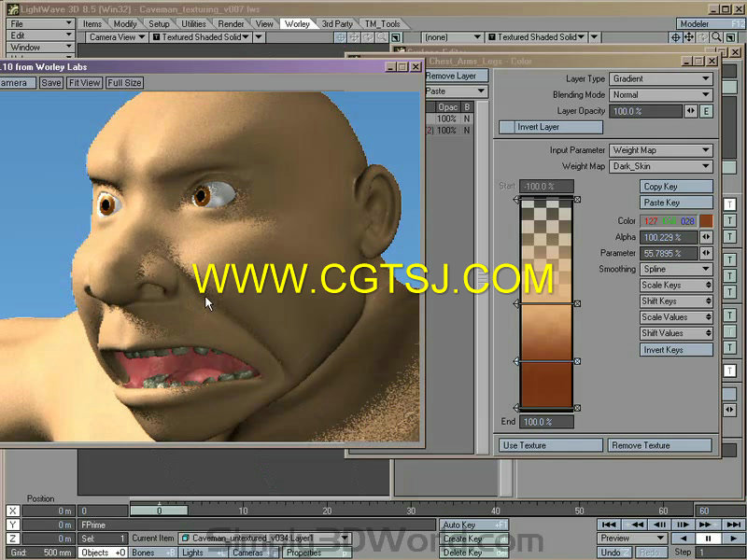Viewport: 747px width, 560px height.
Task: Select the third gradient key arrow handle
Action: click(x=516, y=361)
